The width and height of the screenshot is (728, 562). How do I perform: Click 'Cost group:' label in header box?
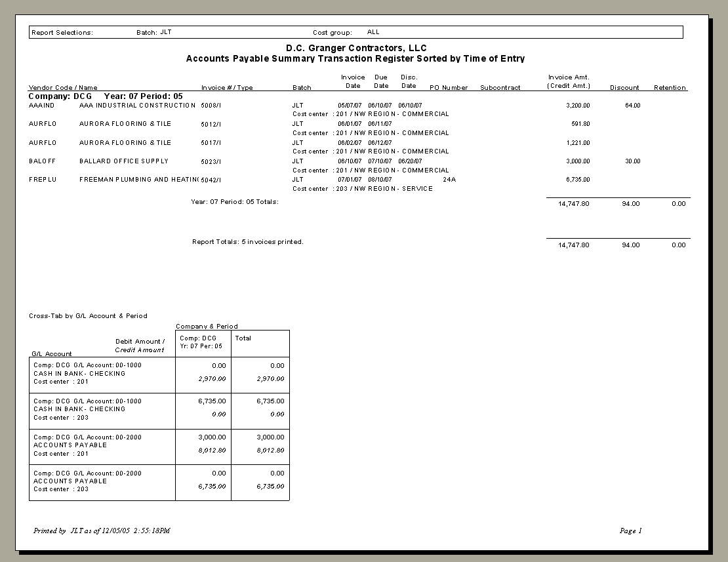[333, 33]
